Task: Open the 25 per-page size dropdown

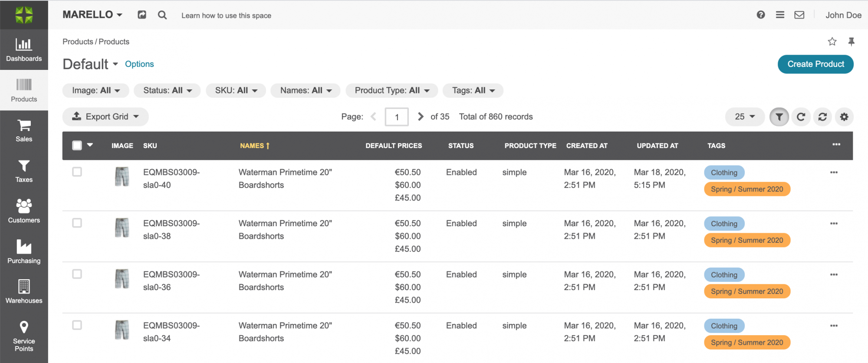Action: 745,117
